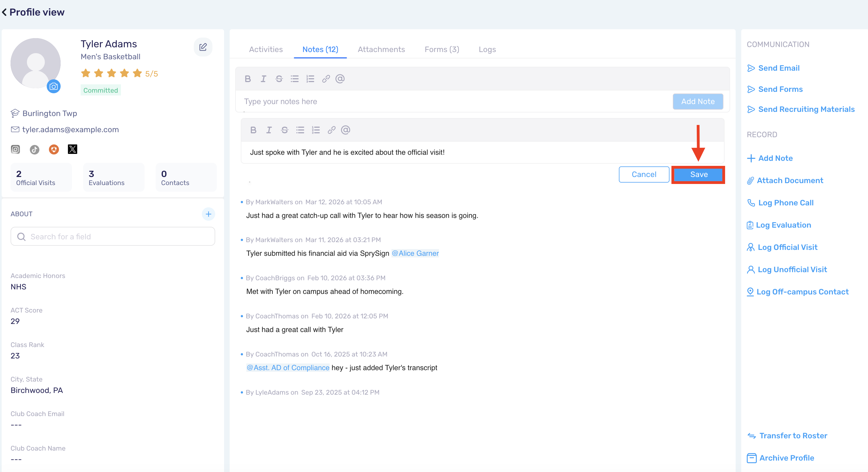This screenshot has height=472, width=868.
Task: Click the ACT Score value 29
Action: point(15,321)
